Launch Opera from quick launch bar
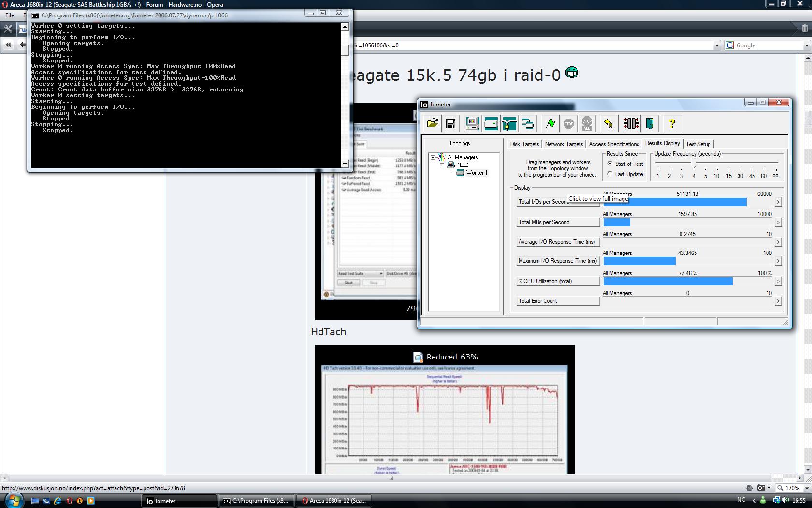This screenshot has height=508, width=812. (69, 501)
